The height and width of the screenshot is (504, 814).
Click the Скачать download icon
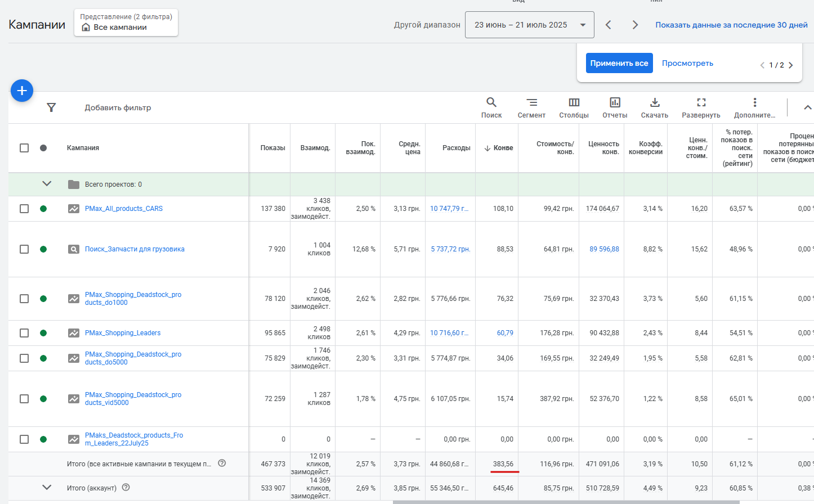655,102
